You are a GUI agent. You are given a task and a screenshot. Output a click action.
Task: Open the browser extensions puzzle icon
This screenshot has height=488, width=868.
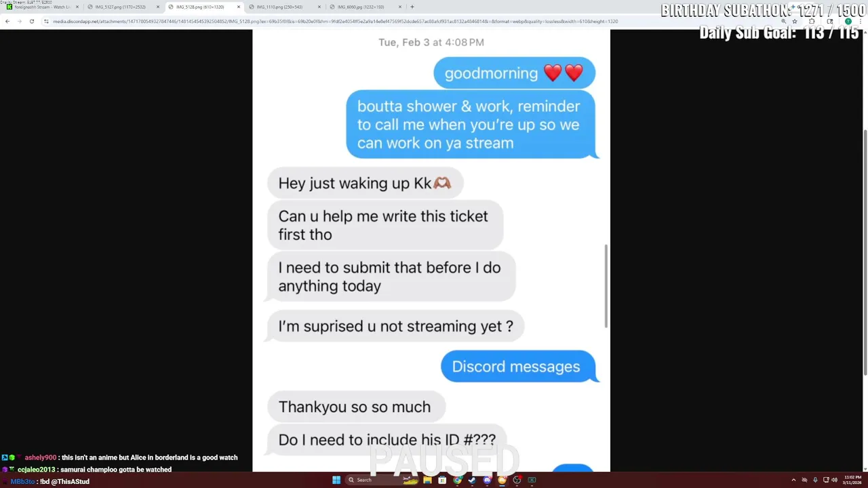click(x=812, y=21)
